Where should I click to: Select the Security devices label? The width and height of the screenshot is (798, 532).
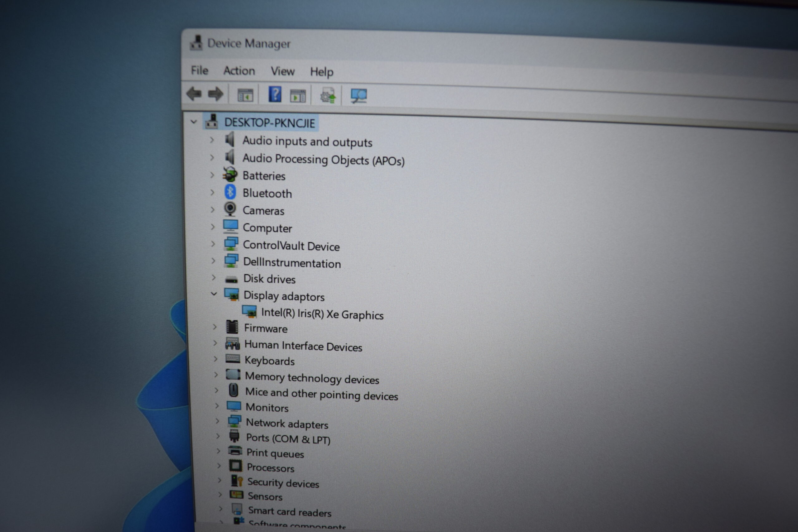coord(283,482)
